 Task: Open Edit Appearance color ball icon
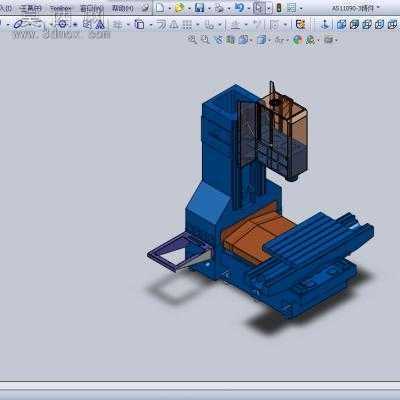[297, 40]
